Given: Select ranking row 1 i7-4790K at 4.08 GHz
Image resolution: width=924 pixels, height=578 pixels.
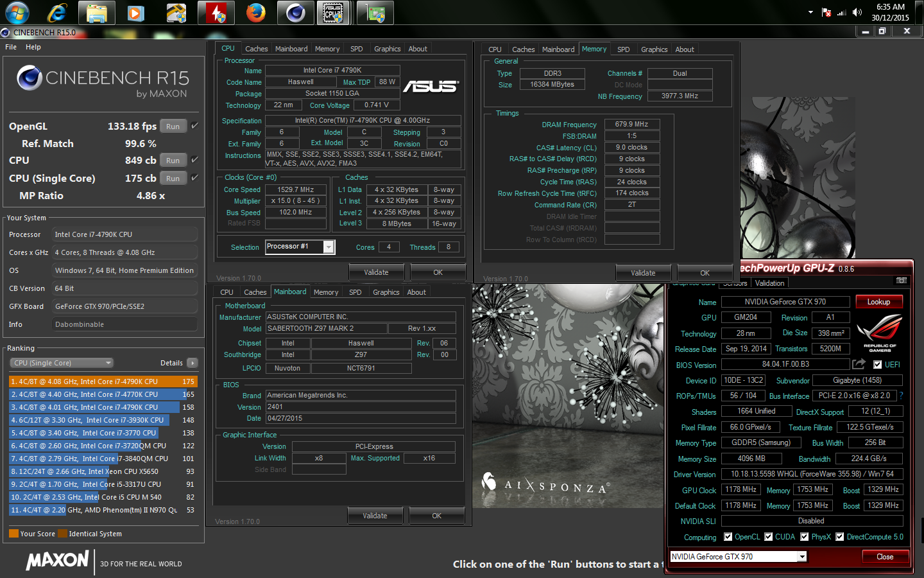Looking at the screenshot, I should pos(103,381).
